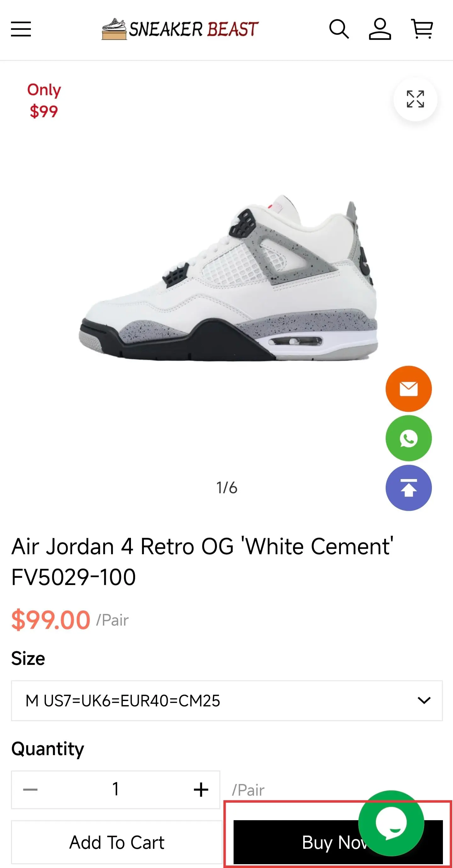Click the Add To Cart button

tap(117, 843)
